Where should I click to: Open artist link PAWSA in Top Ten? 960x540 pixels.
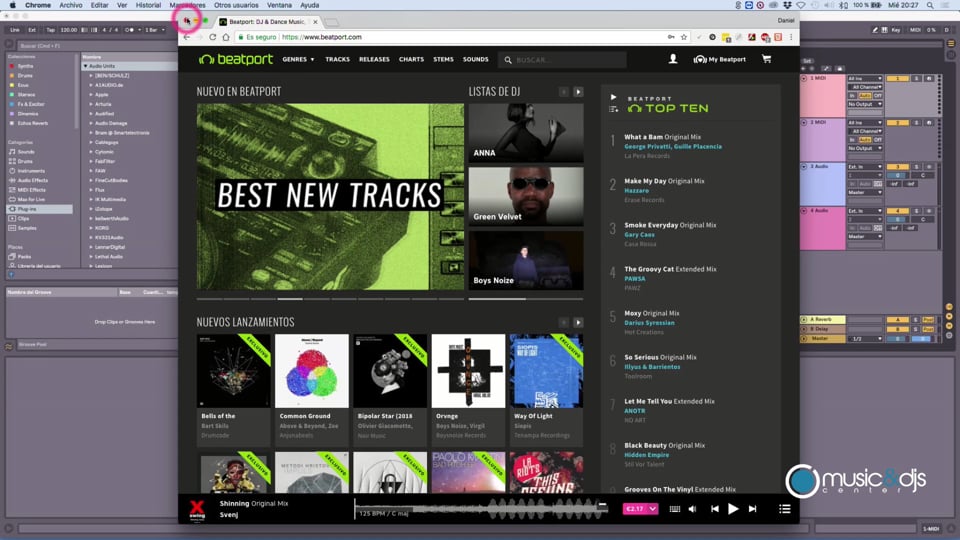click(635, 279)
